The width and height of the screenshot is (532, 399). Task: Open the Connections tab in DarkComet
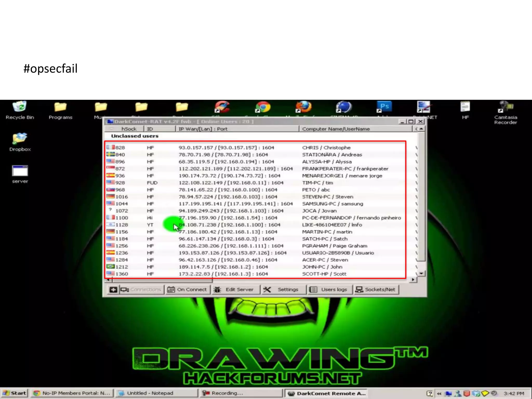coord(141,289)
